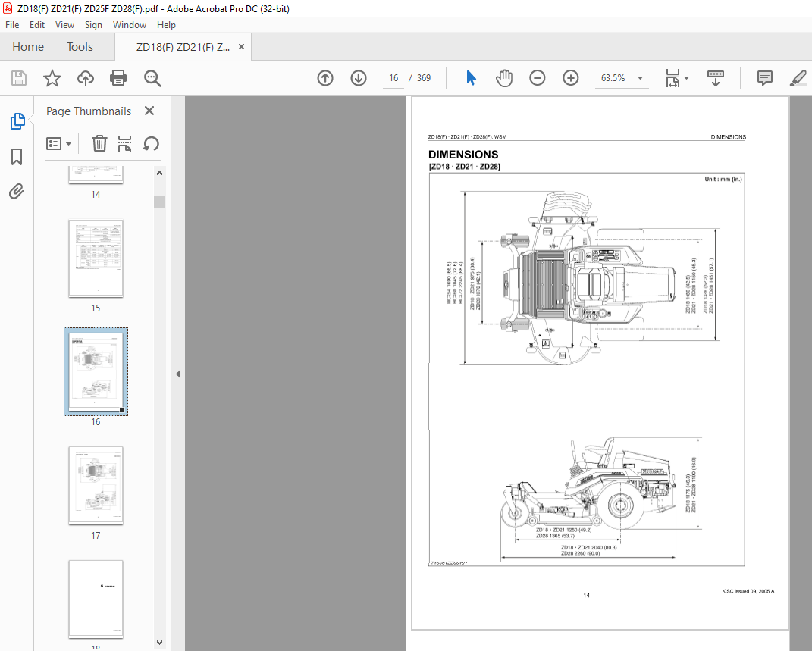Close the ZD18(F) ZD21(F) document tab
Viewport: 812px width, 651px height.
tap(241, 46)
